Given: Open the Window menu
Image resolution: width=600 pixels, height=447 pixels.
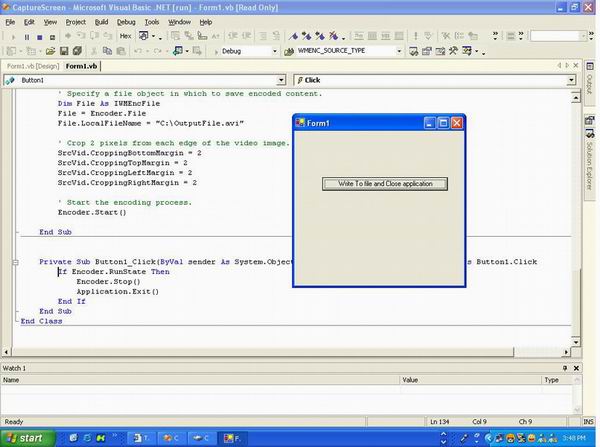Looking at the screenshot, I should pos(179,22).
